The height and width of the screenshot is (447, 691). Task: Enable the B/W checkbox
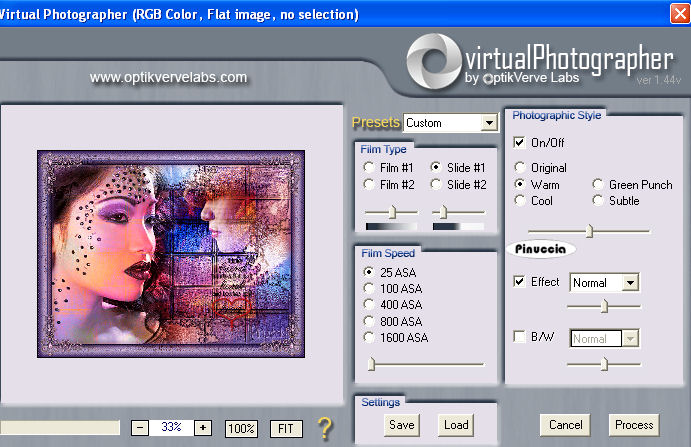click(x=519, y=337)
